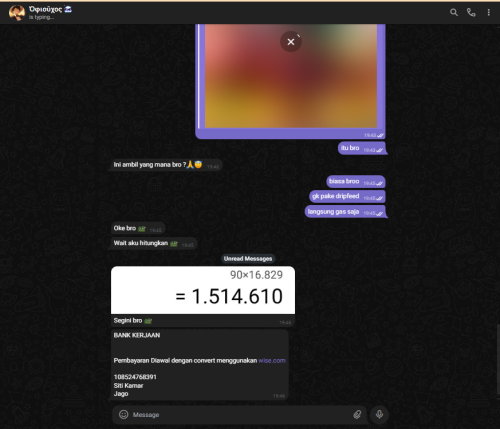500x429 pixels.
Task: Open the contact name header
Action: (50, 9)
